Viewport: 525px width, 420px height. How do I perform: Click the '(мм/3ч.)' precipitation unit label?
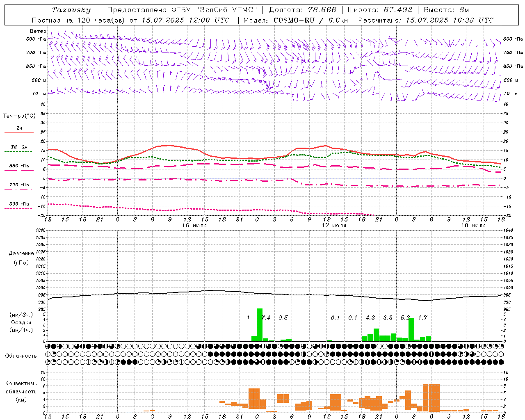[21, 315]
